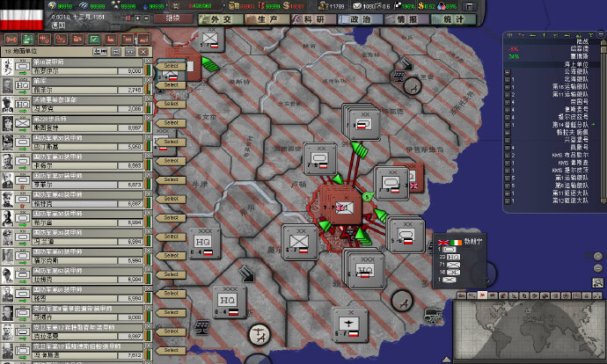Open the find-province magnifier icon above the minimap
Image resolution: width=607 pixels, height=364 pixels.
pos(597,282)
